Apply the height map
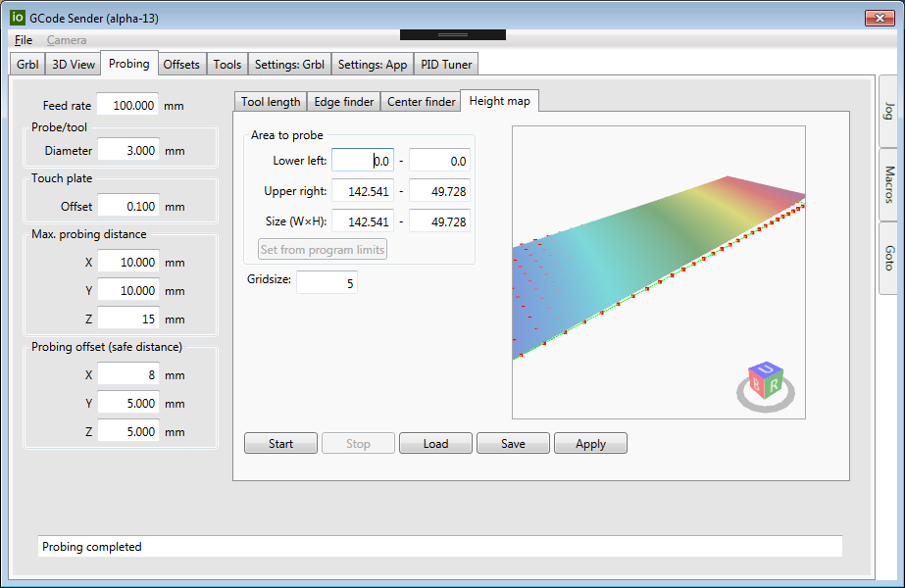The image size is (905, 588). [x=590, y=444]
